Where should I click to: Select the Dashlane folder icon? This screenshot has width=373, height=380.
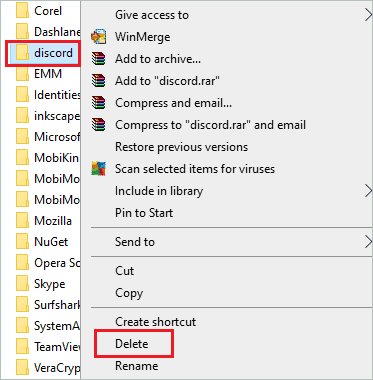[x=23, y=32]
